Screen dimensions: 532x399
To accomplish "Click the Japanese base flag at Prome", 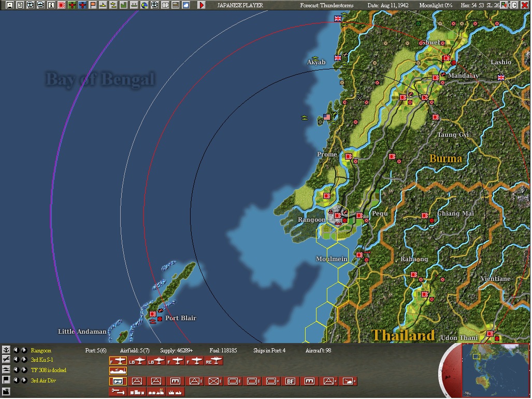I will point(349,156).
